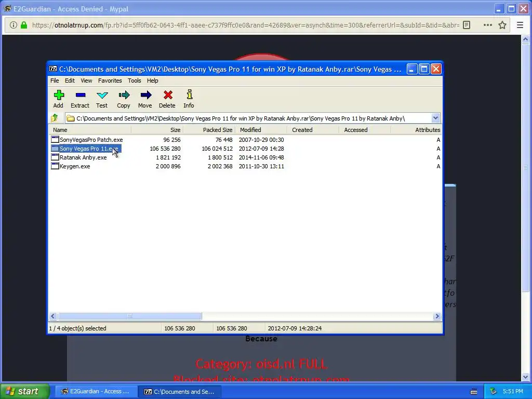Click the red Delete toolbar icon
Image resolution: width=532 pixels, height=399 pixels.
tap(168, 95)
